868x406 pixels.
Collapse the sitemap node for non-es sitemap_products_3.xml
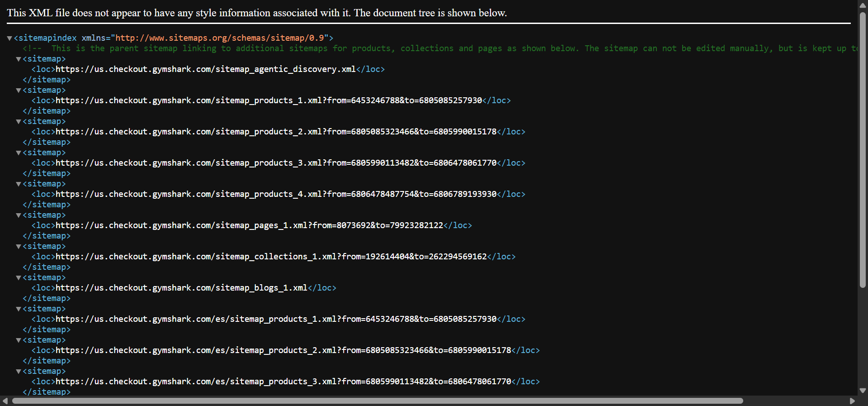[x=19, y=153]
